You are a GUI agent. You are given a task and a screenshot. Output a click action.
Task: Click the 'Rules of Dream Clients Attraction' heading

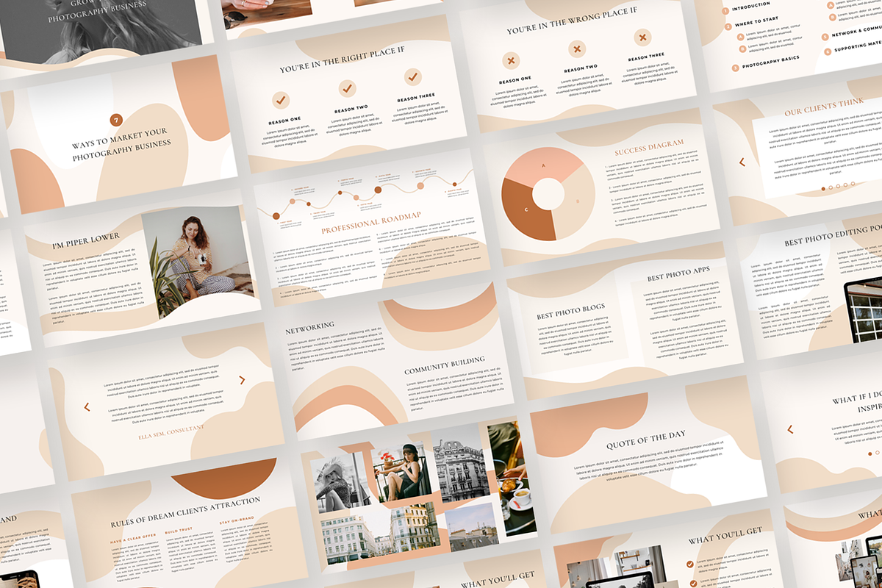coord(185,512)
